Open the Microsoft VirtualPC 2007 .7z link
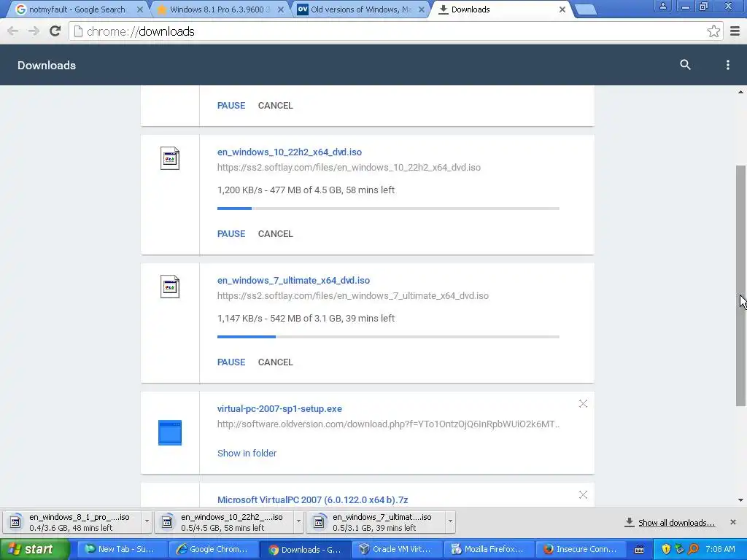 tap(312, 500)
